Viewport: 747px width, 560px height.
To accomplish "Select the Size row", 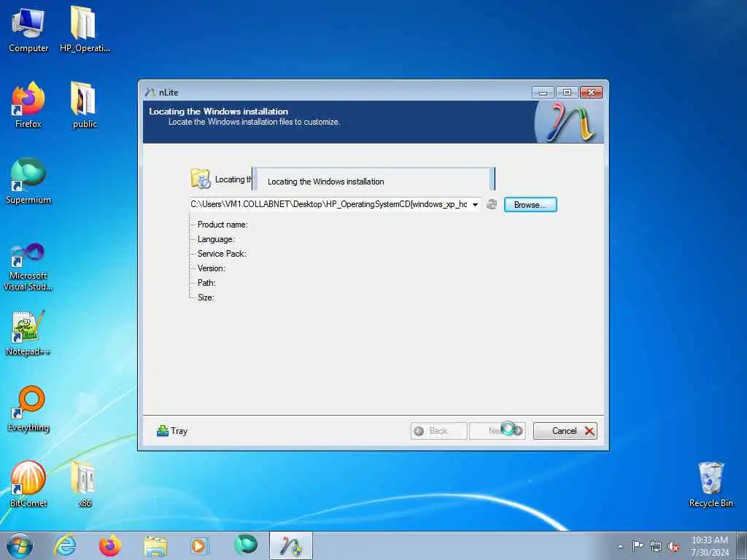I will [206, 297].
